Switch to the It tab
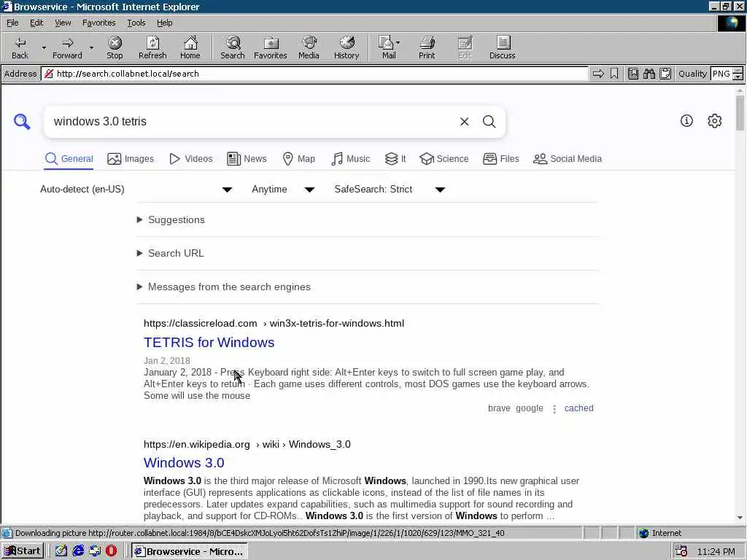The height and width of the screenshot is (560, 747). (395, 159)
